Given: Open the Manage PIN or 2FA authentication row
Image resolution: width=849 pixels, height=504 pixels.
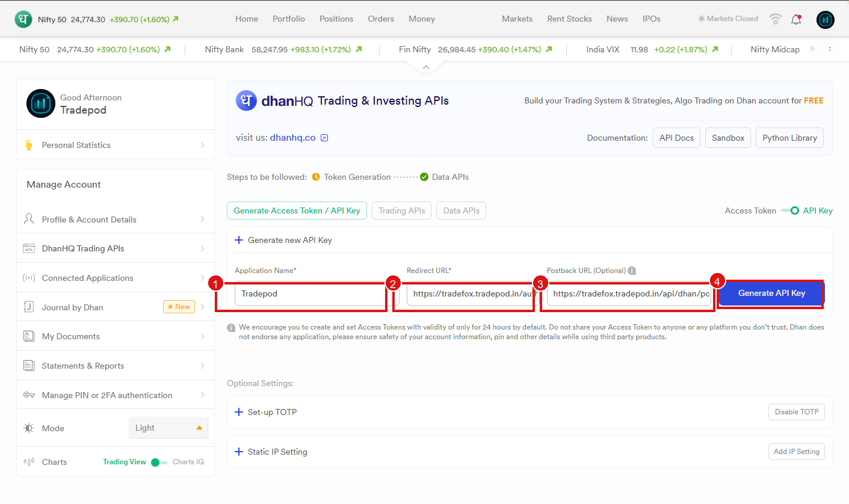Looking at the screenshot, I should tap(116, 395).
